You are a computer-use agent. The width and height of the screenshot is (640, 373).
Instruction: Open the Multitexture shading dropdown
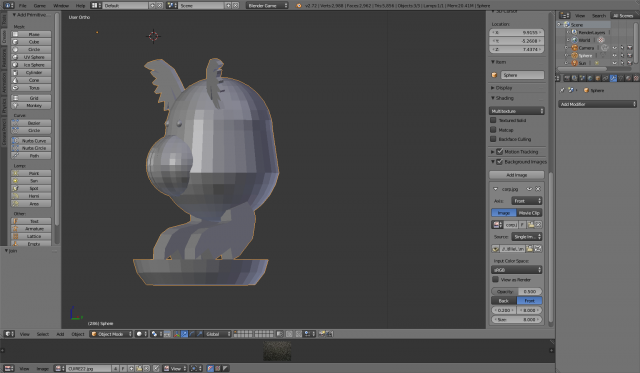tap(517, 111)
